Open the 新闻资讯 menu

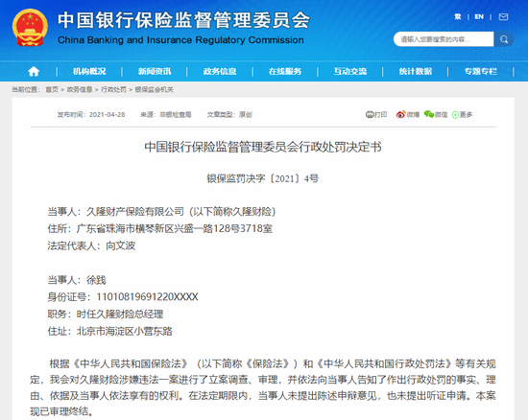point(155,71)
